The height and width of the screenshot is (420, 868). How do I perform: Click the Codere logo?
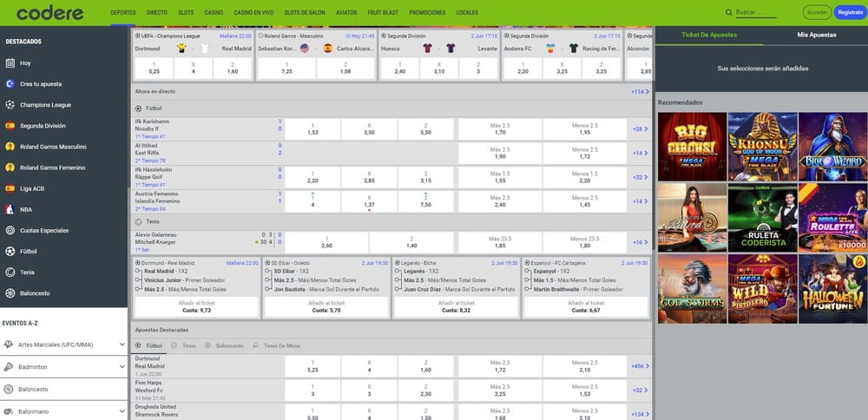tap(49, 13)
